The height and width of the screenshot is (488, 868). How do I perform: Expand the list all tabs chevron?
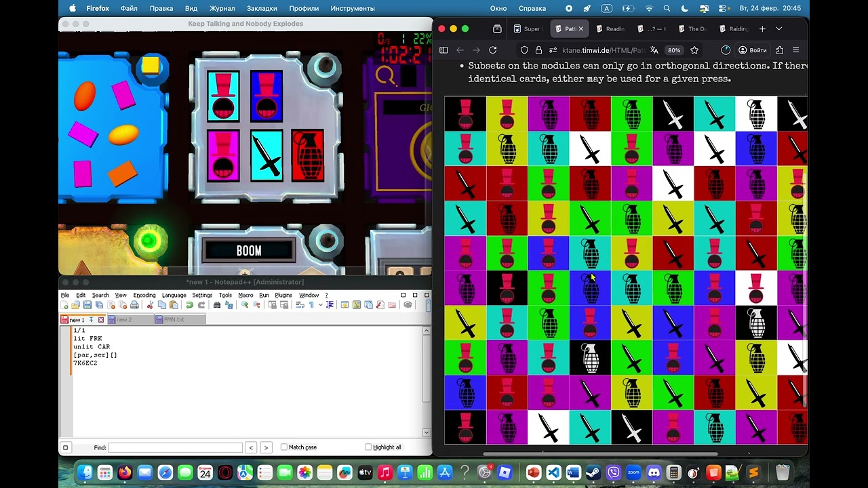(778, 29)
